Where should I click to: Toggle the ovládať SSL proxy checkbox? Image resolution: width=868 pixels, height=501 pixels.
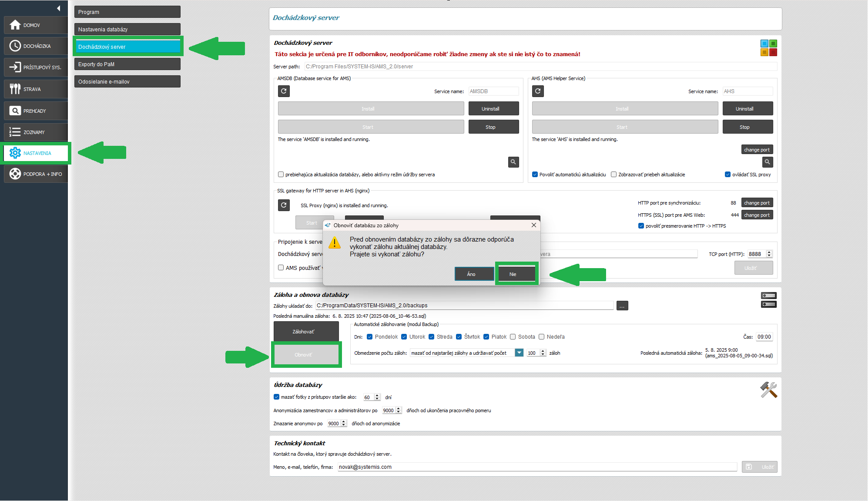coord(727,175)
